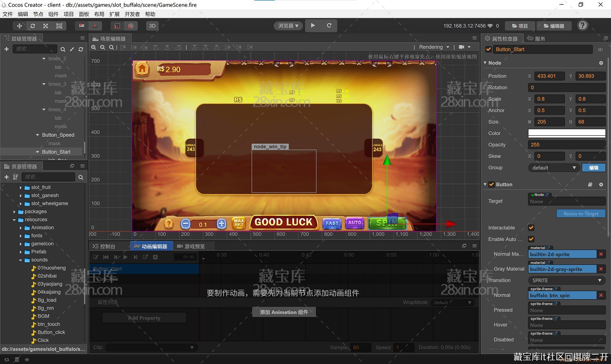611x364 pixels.
Task: Click the play preview button
Action: pos(313,25)
